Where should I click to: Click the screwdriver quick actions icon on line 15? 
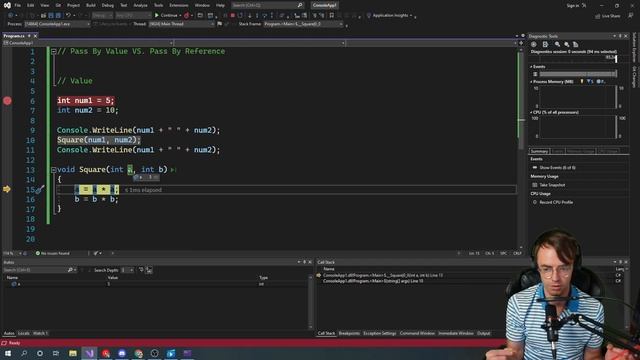pos(39,189)
